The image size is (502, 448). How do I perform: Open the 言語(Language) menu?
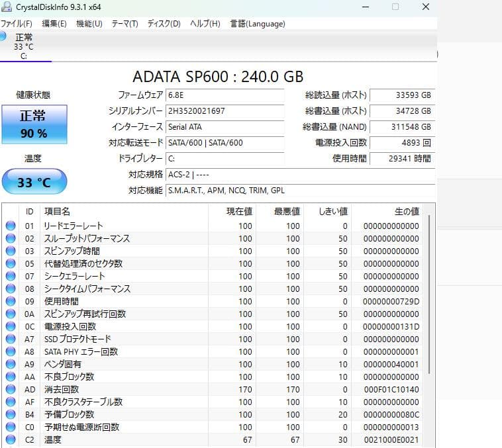(x=258, y=24)
